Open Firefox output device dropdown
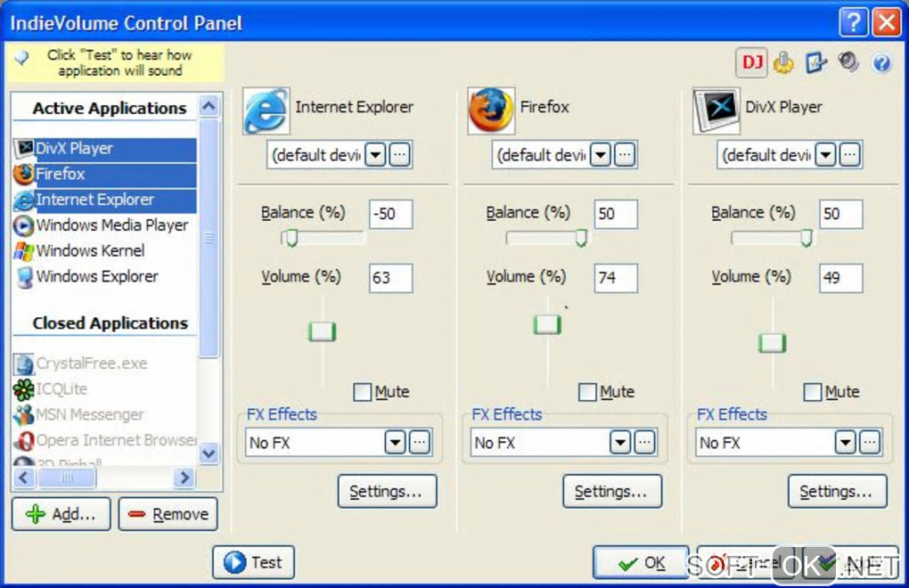 tap(600, 155)
